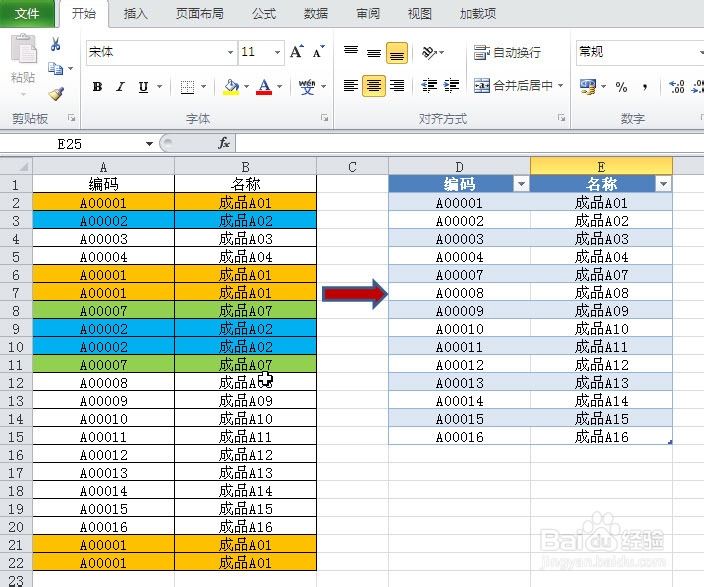The width and height of the screenshot is (704, 587).
Task: Open the 名称 column filter dropdown
Action: click(663, 184)
